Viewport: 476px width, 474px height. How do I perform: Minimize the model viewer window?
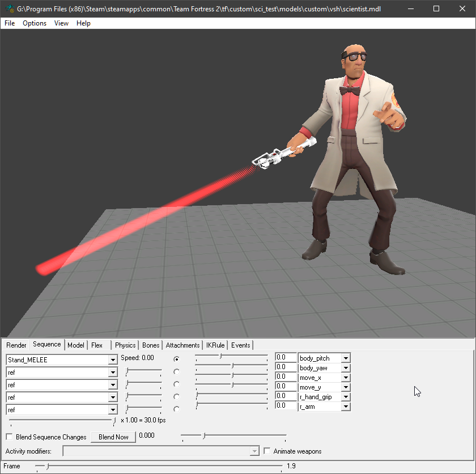coord(411,9)
